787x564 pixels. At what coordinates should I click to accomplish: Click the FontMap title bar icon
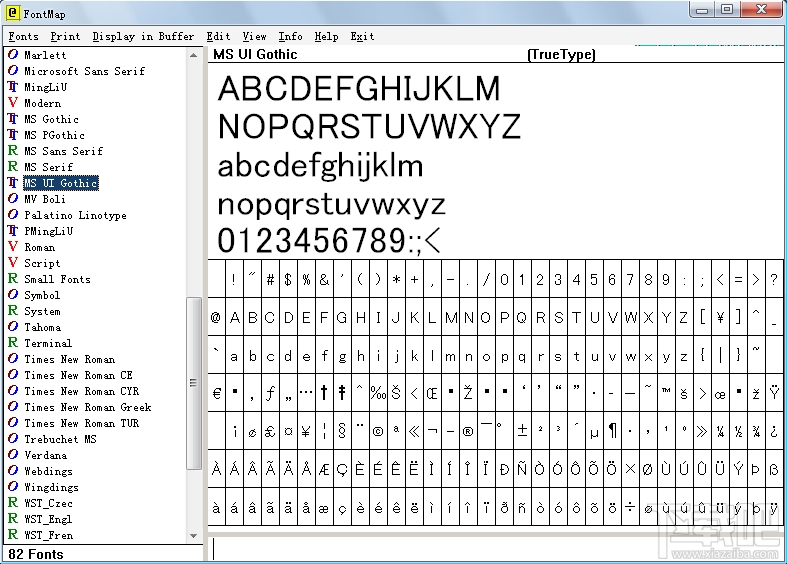[13, 13]
